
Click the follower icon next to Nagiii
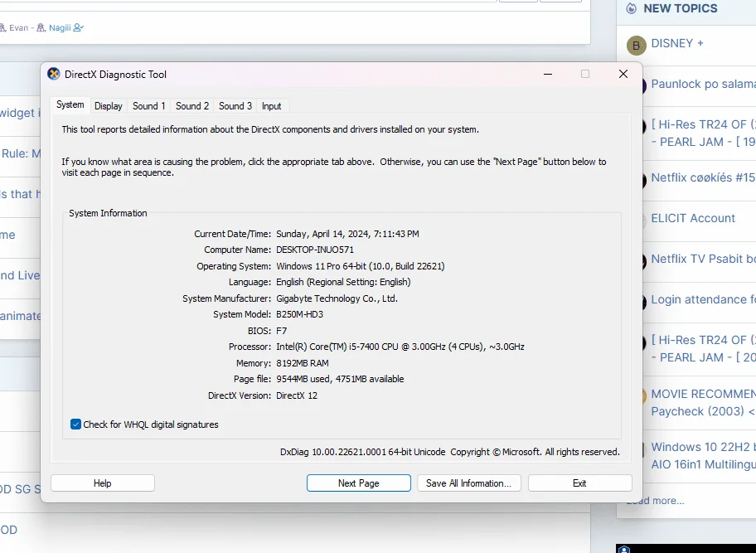point(79,27)
